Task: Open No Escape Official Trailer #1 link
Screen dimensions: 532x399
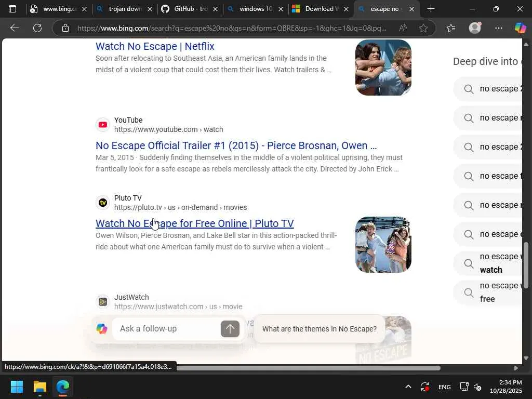Action: 236,145
